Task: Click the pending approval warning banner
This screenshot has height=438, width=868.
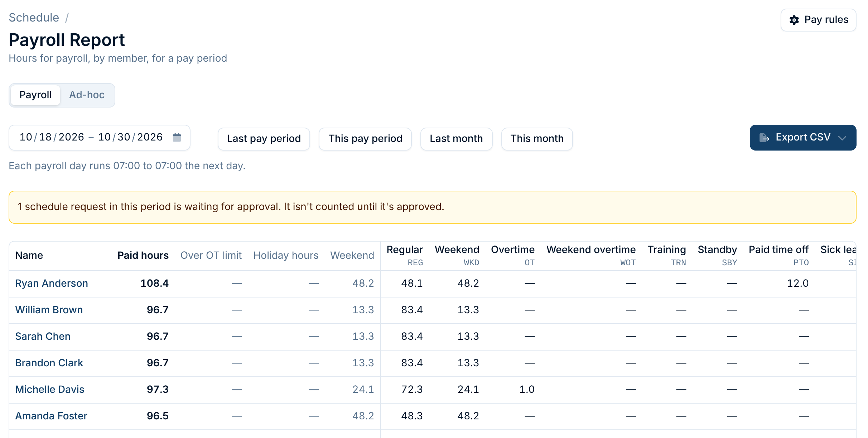Action: click(x=433, y=207)
